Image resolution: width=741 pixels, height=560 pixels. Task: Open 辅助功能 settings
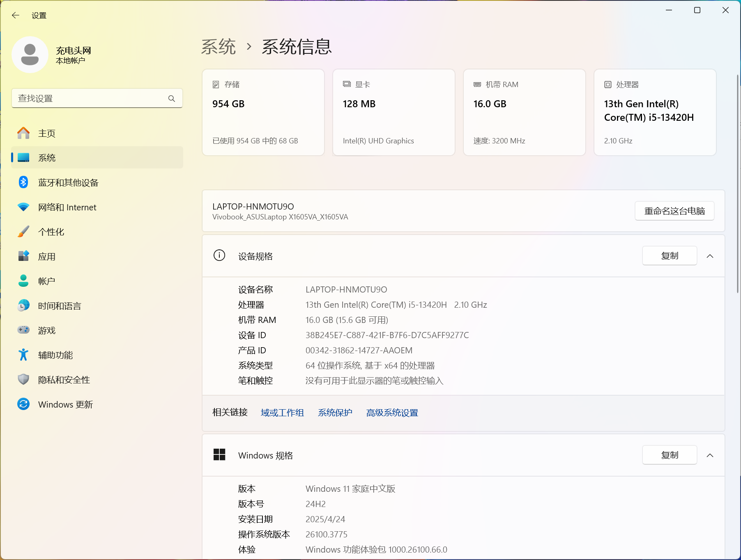point(97,355)
